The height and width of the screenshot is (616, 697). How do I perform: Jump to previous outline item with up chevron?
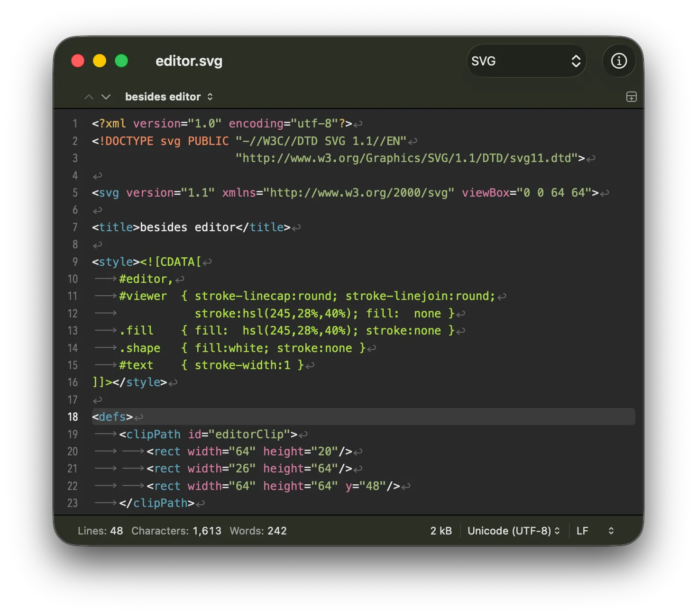pos(89,97)
